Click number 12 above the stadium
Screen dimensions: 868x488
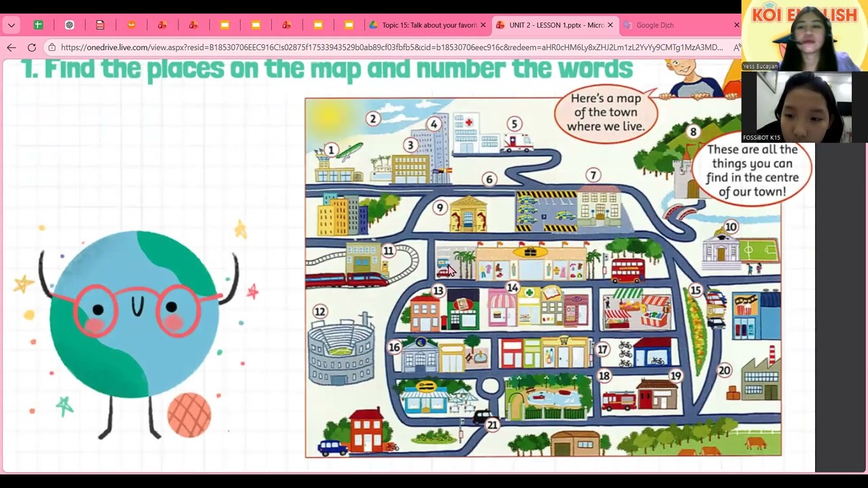(x=319, y=312)
